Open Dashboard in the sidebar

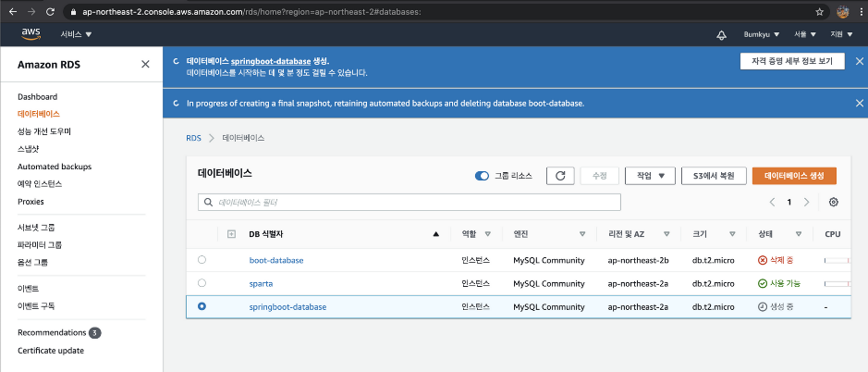tap(37, 96)
